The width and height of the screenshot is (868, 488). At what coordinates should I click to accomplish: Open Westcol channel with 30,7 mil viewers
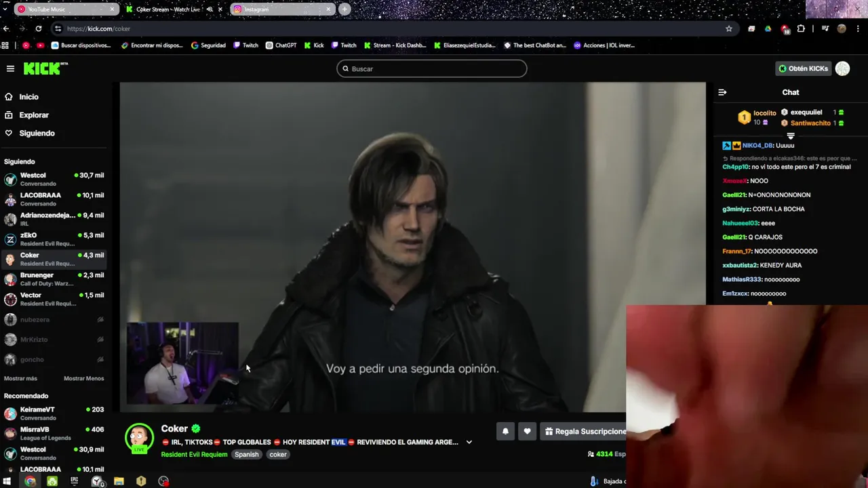click(x=54, y=179)
